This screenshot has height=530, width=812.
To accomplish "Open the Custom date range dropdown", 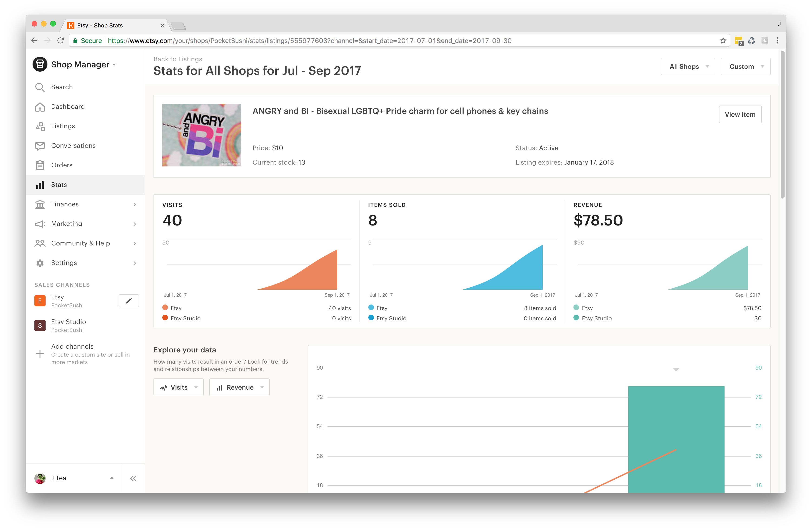I will (x=745, y=66).
